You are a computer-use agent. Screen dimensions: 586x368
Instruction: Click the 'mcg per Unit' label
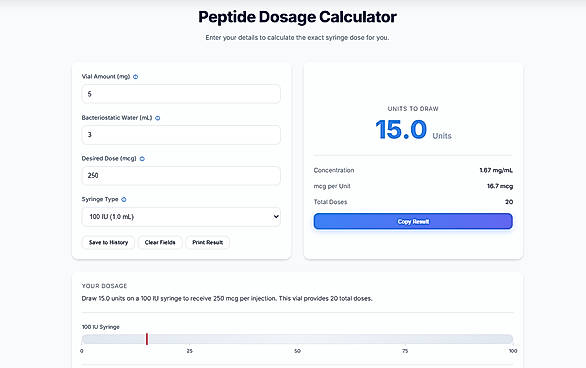[332, 186]
